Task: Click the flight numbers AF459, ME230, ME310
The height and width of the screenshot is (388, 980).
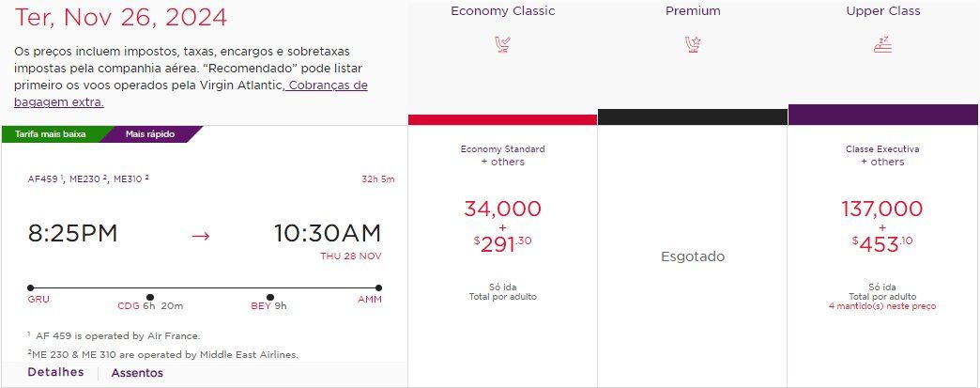Action: tap(88, 178)
